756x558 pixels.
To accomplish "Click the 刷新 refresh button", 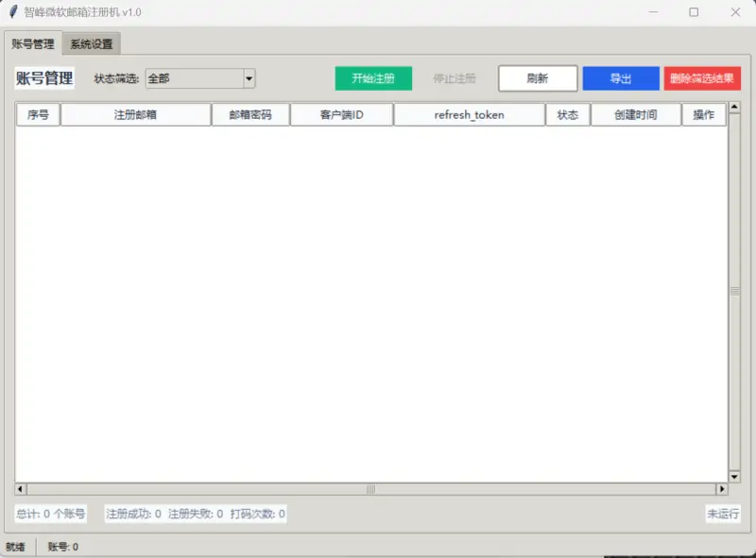I will point(538,78).
